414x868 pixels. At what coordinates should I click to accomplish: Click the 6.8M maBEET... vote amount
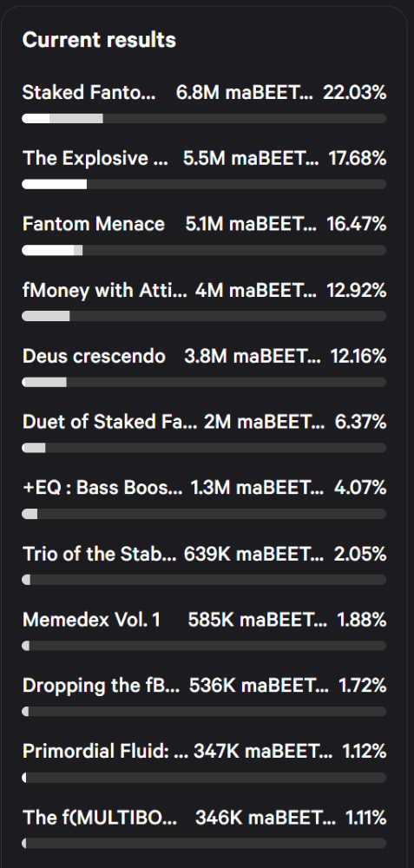point(245,93)
